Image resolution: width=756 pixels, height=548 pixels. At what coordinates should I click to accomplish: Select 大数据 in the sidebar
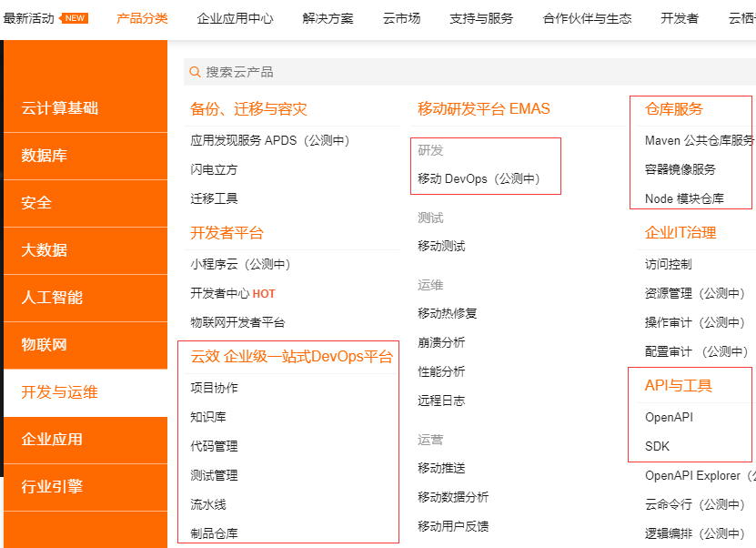click(x=86, y=250)
